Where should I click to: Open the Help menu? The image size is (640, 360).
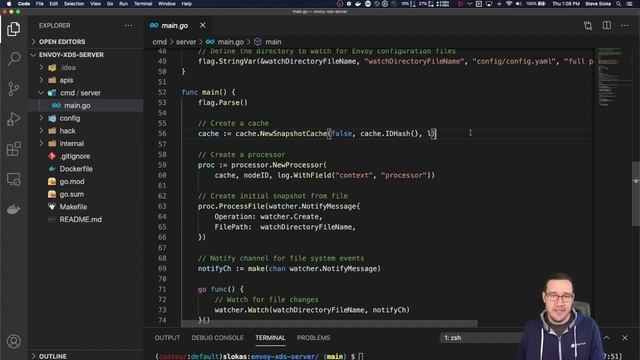187,4
